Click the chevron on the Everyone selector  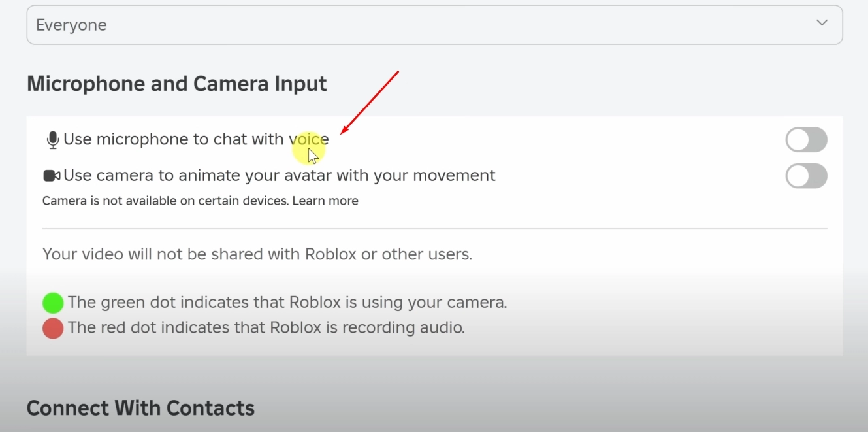[822, 22]
